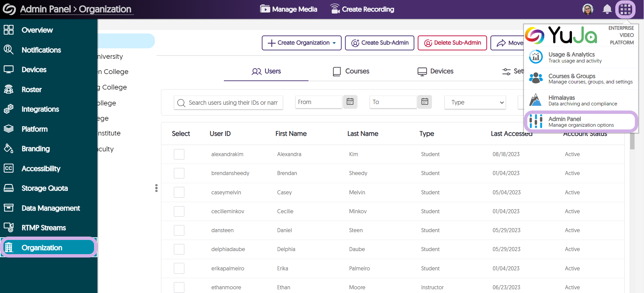Click the Delete Sub-Admin button

[452, 43]
